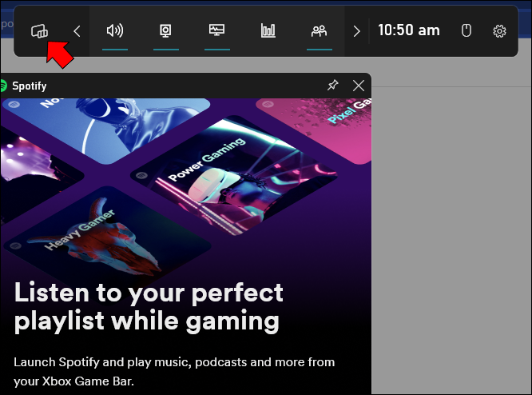Enable mouse click-through icon

click(x=467, y=31)
